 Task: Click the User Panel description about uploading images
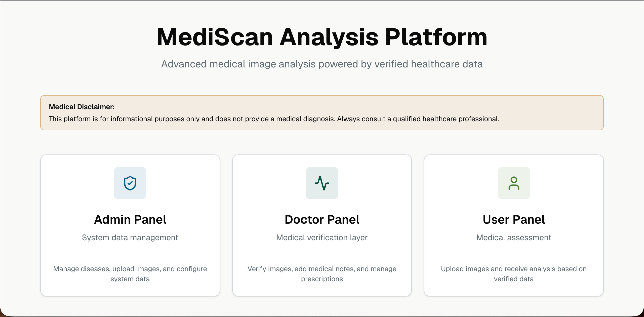tap(514, 274)
